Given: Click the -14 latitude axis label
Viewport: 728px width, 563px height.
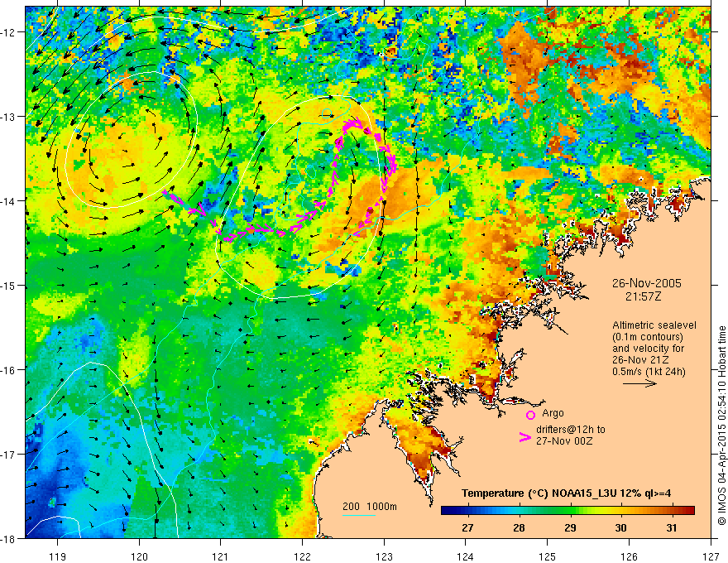Looking at the screenshot, I should [9, 201].
